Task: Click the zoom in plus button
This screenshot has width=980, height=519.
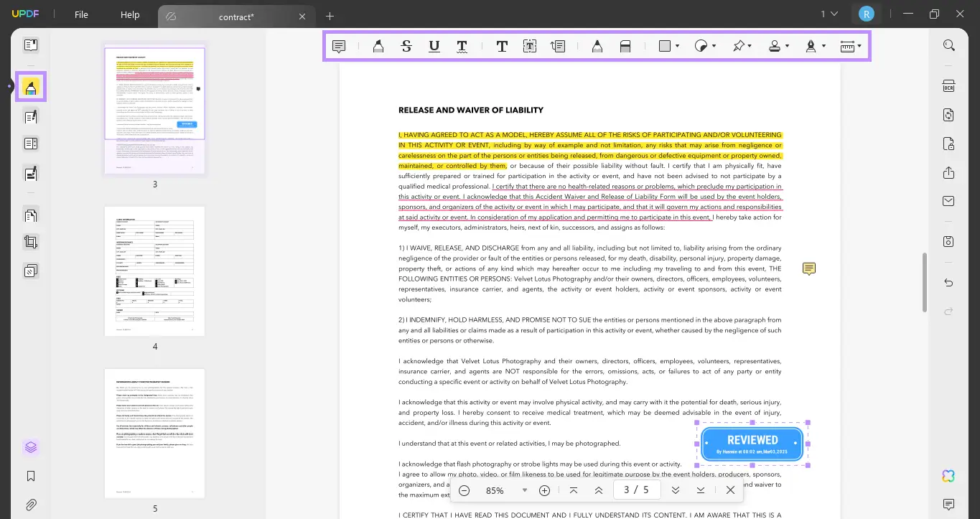Action: [x=544, y=490]
